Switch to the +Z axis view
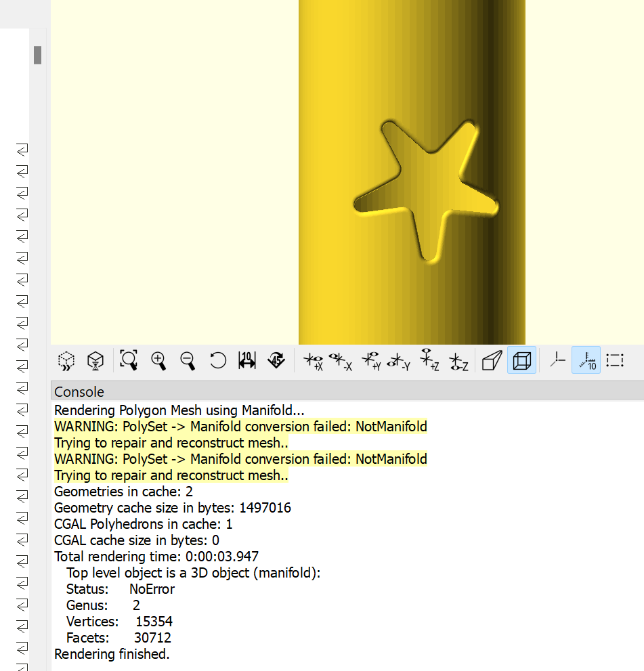Image resolution: width=644 pixels, height=671 pixels. [429, 360]
